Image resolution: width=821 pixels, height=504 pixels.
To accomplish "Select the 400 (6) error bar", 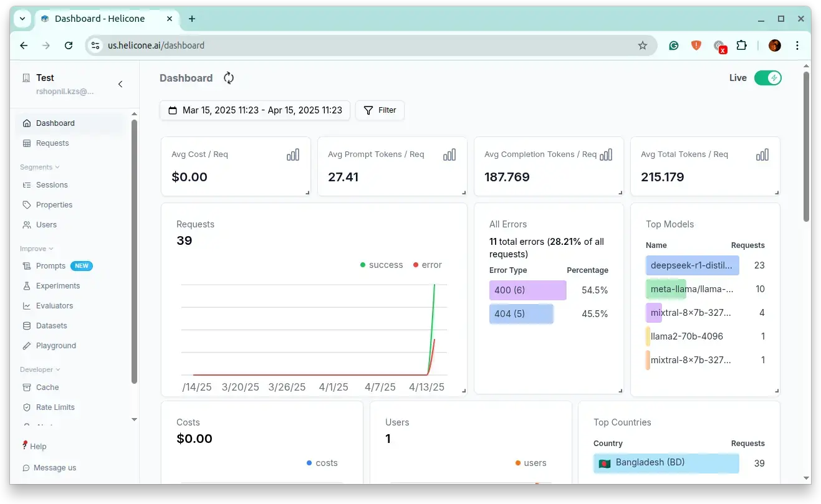I will (527, 290).
